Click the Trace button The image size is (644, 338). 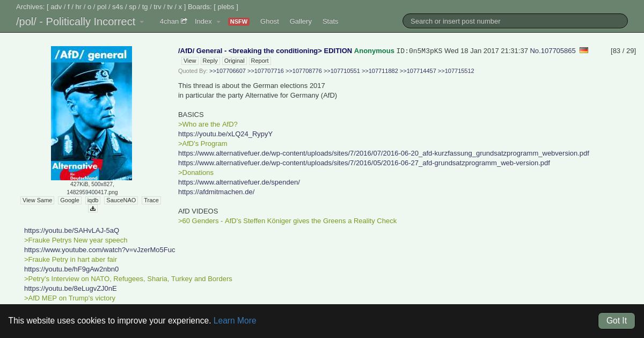(151, 200)
